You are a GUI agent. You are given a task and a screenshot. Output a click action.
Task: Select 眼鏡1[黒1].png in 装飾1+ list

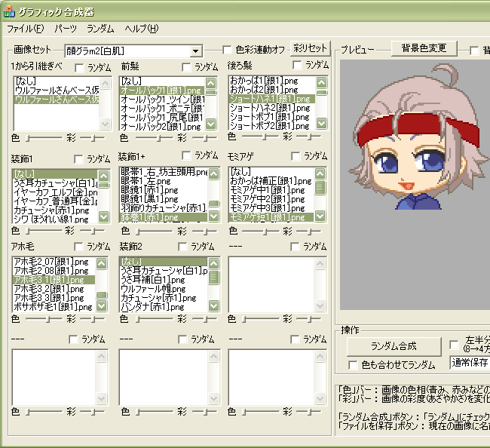tap(164, 199)
